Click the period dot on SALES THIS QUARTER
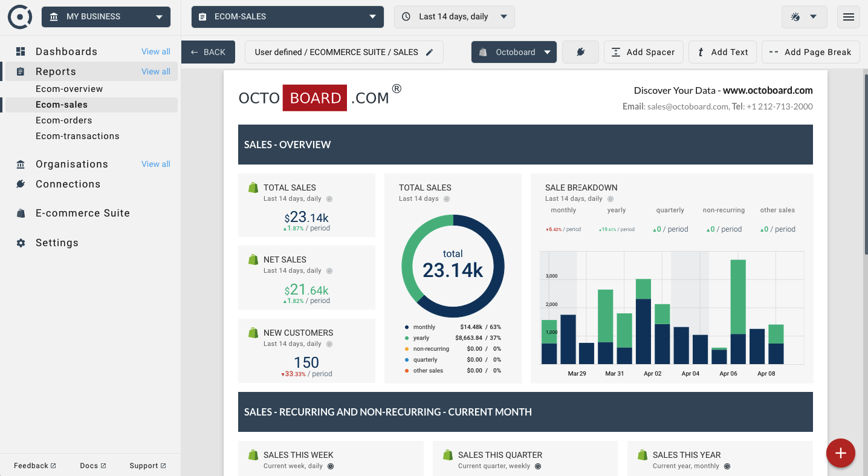 [x=538, y=466]
